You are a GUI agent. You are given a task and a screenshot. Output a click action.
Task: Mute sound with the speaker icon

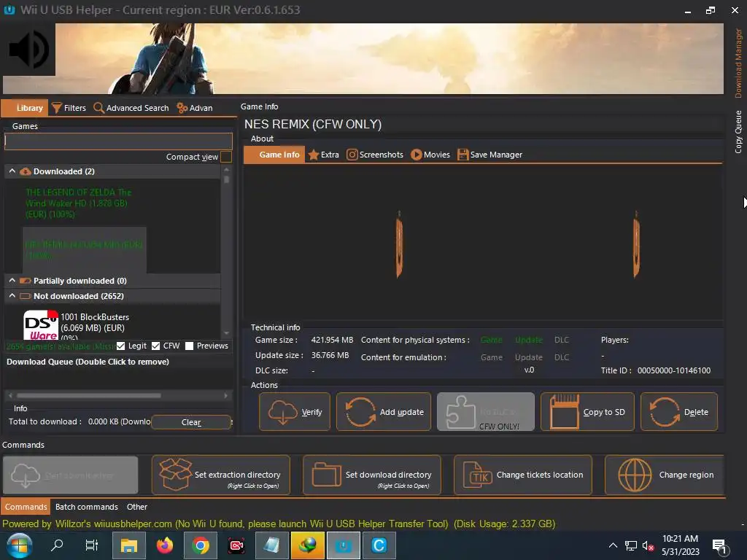[x=29, y=50]
